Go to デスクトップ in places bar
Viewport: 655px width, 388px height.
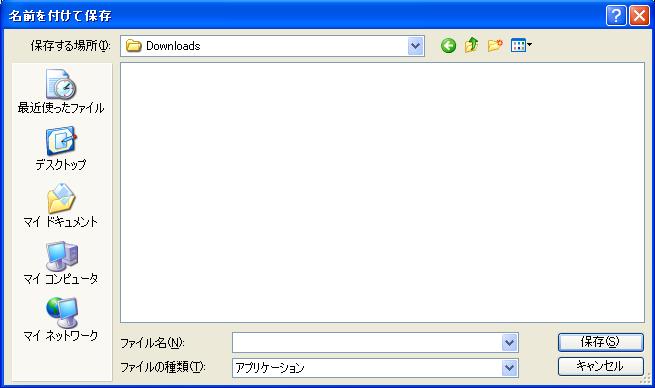pos(61,149)
